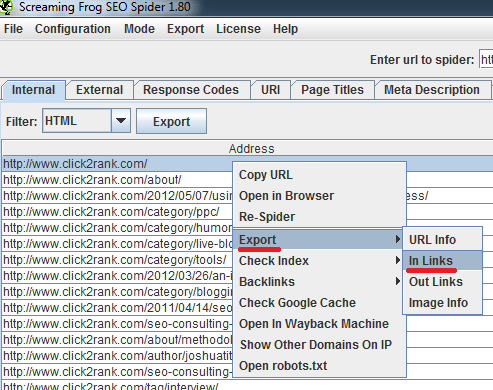Switch to the External tab
Viewport: 493px width, 390px height.
[99, 90]
